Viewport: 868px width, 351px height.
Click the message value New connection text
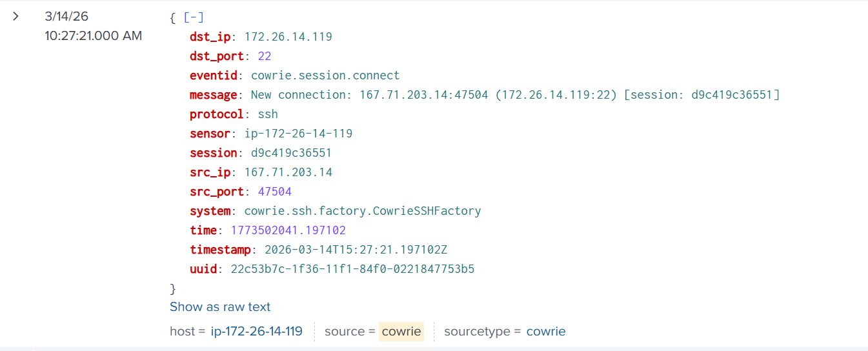click(515, 95)
